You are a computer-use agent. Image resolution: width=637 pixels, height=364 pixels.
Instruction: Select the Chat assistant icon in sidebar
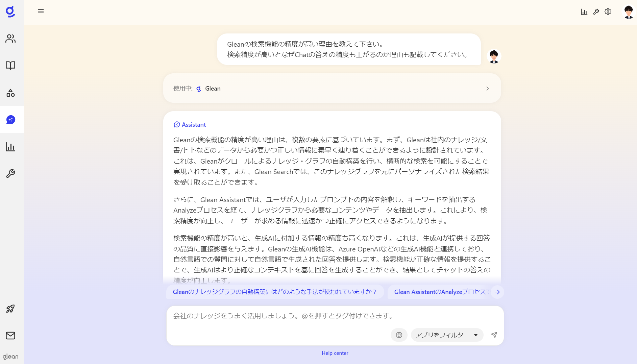[x=10, y=120]
